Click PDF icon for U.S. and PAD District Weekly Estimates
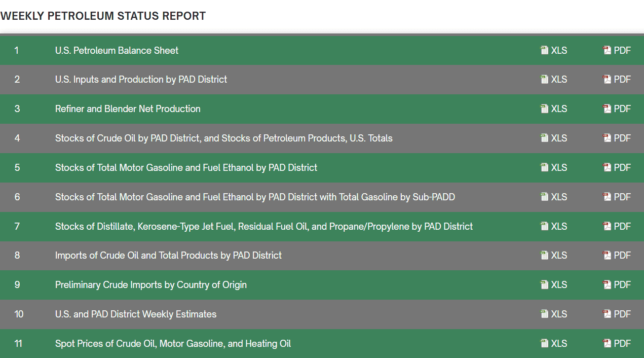This screenshot has width=644, height=358. tap(607, 314)
